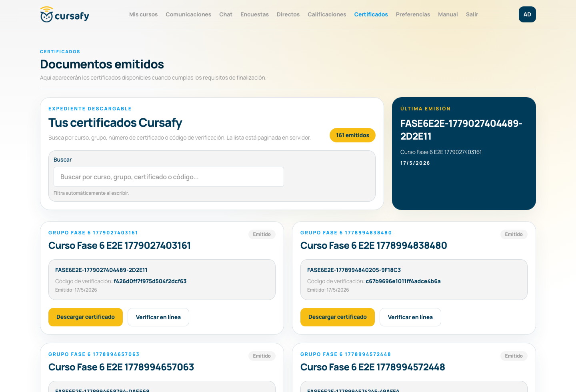Click the Grupo Fase 6 1778994572448 label
Image resolution: width=576 pixels, height=392 pixels.
point(346,354)
